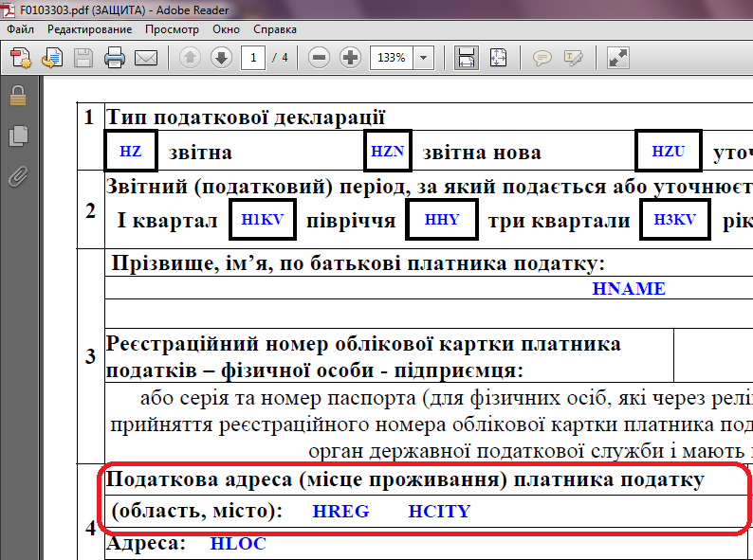Click the fit page width icon
Image resolution: width=753 pixels, height=560 pixels.
click(466, 58)
